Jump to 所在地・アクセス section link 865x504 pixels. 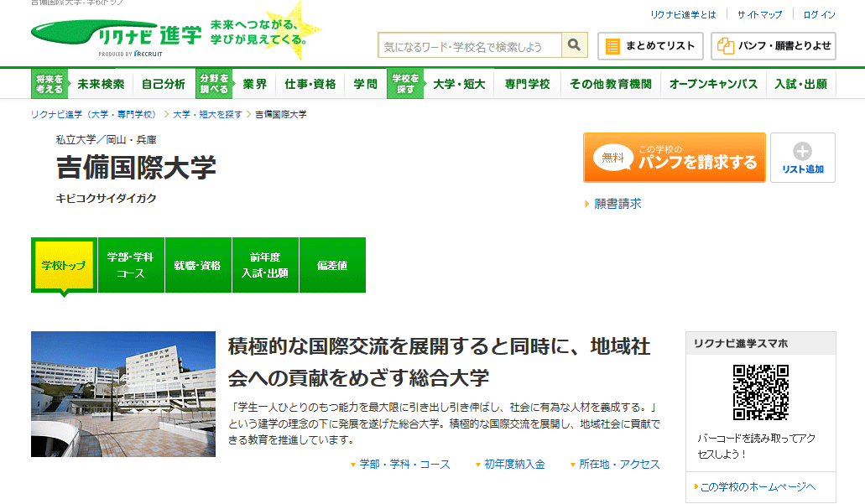[x=619, y=465]
